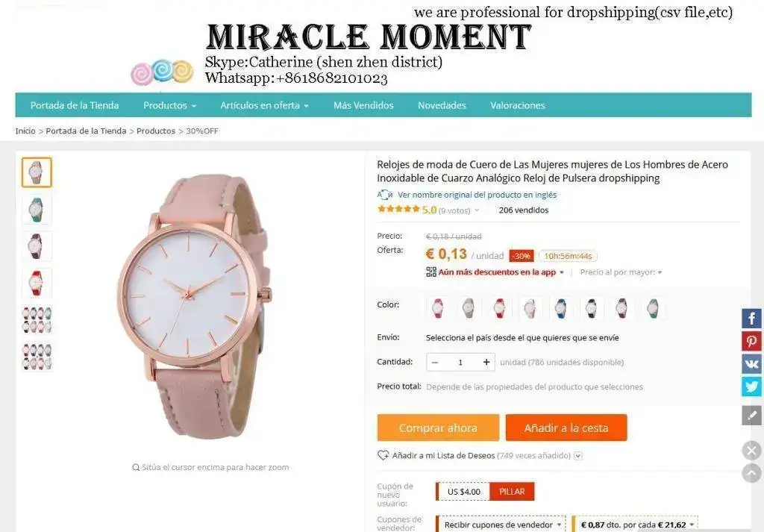The height and width of the screenshot is (532, 764).
Task: Decrease quantity with the minus button
Action: tap(435, 362)
